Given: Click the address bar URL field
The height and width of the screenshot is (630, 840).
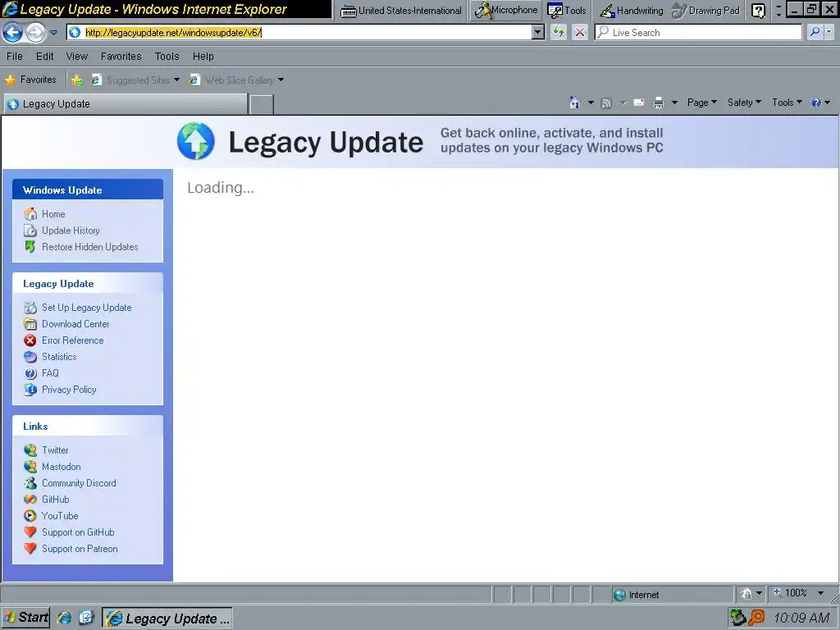Looking at the screenshot, I should 300,33.
